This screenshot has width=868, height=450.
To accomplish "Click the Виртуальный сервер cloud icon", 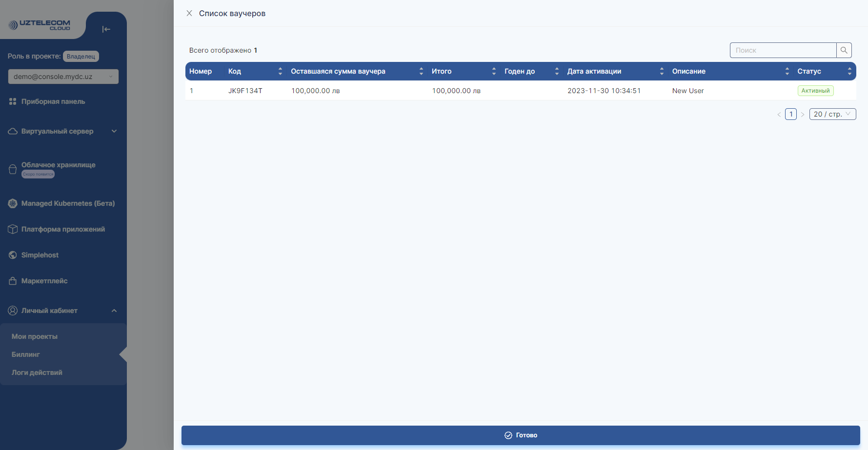I will click(x=12, y=131).
